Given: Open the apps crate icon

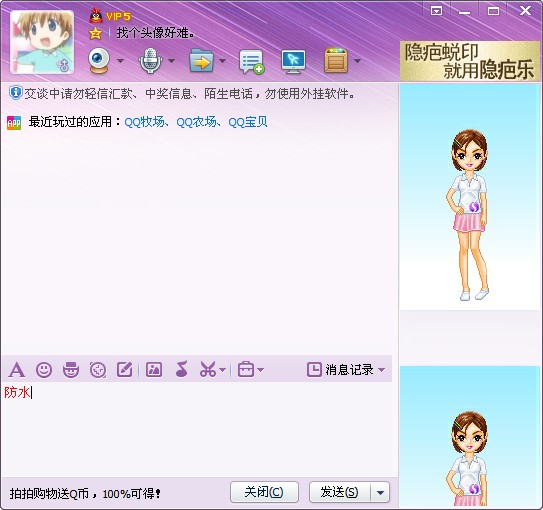Looking at the screenshot, I should (336, 61).
